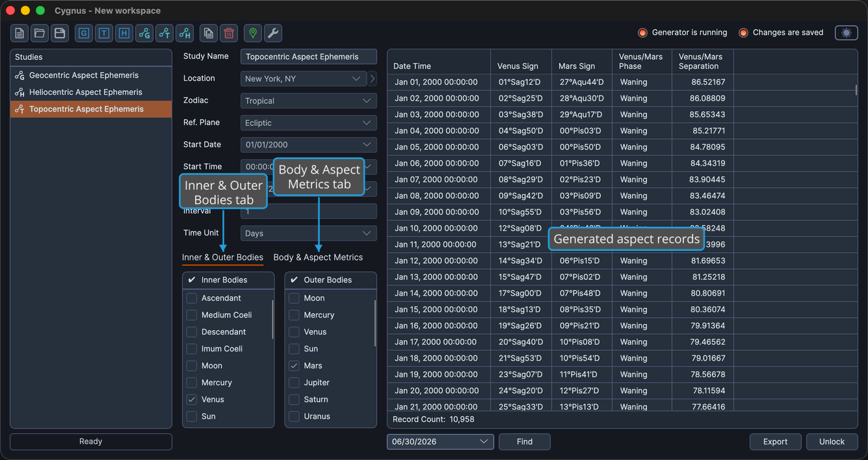Open settings with the wrench icon

tap(273, 33)
